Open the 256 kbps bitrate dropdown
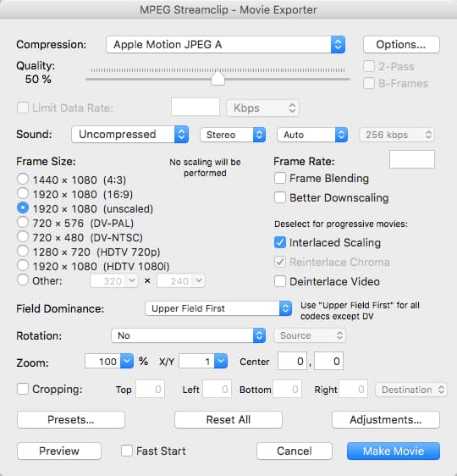The width and height of the screenshot is (457, 476). point(397,135)
